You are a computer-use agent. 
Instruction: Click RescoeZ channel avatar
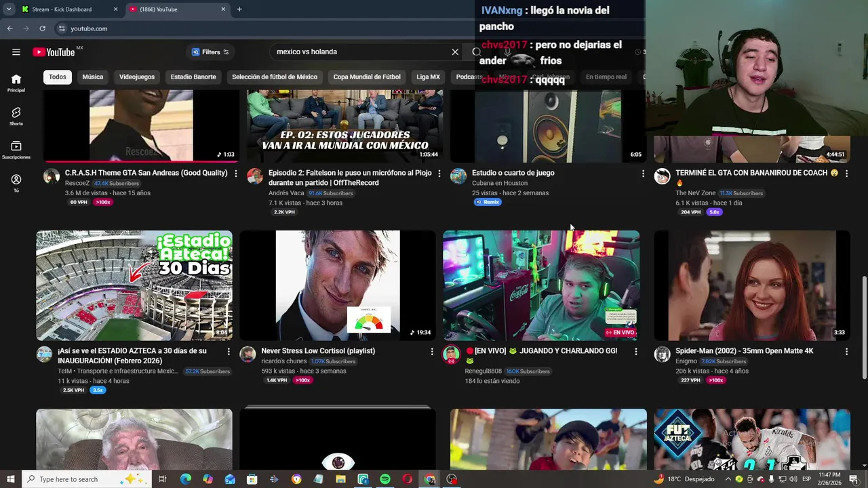(x=52, y=176)
